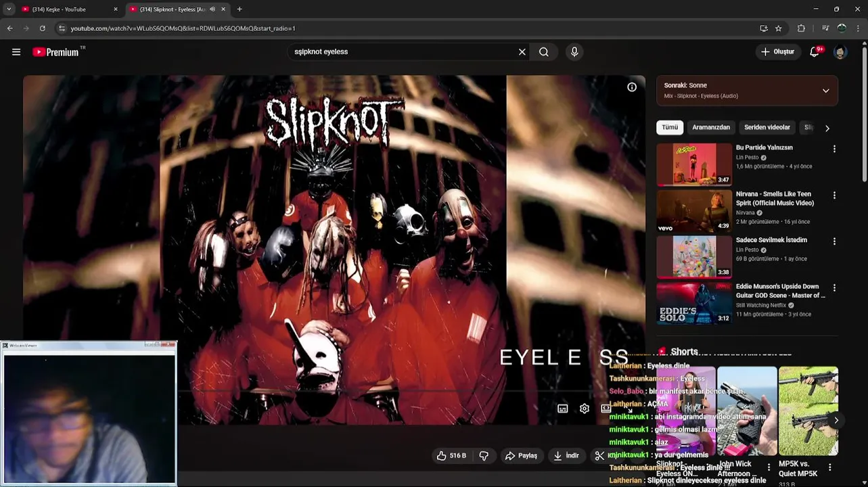
Task: Focus the YouTube search field
Action: click(403, 51)
